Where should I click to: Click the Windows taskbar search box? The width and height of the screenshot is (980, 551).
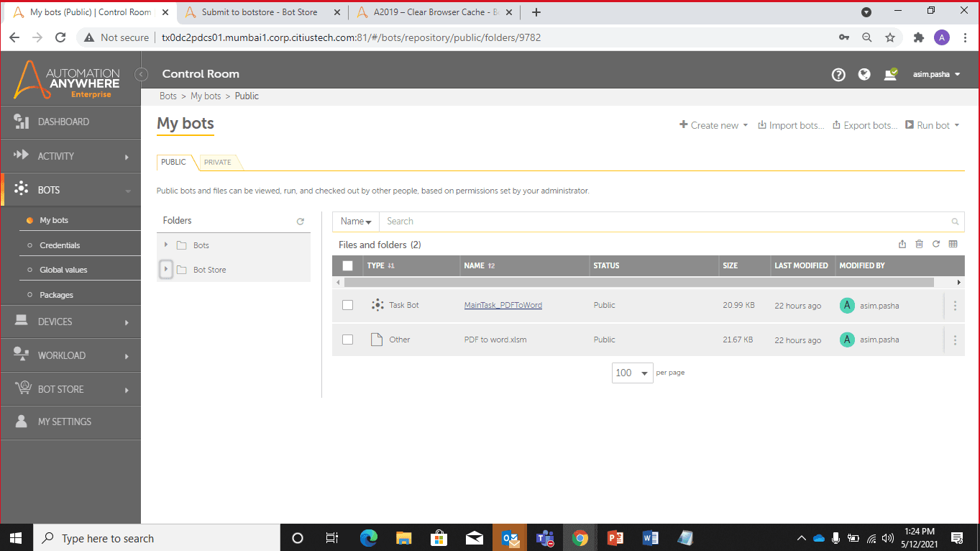(156, 538)
